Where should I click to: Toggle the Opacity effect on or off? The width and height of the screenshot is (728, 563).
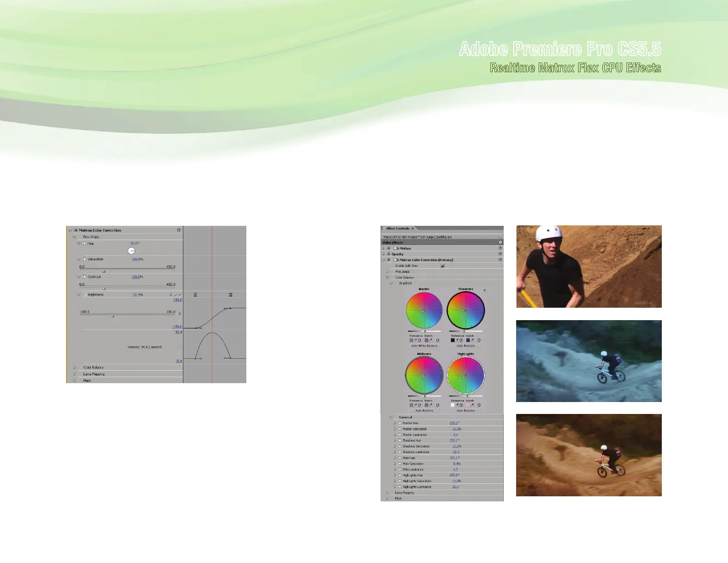click(x=389, y=254)
